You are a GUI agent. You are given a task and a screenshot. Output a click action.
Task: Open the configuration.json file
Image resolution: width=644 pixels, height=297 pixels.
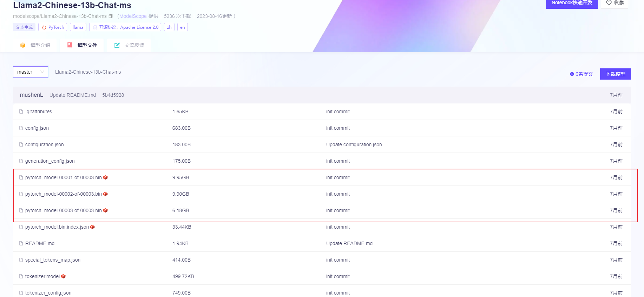coord(45,144)
